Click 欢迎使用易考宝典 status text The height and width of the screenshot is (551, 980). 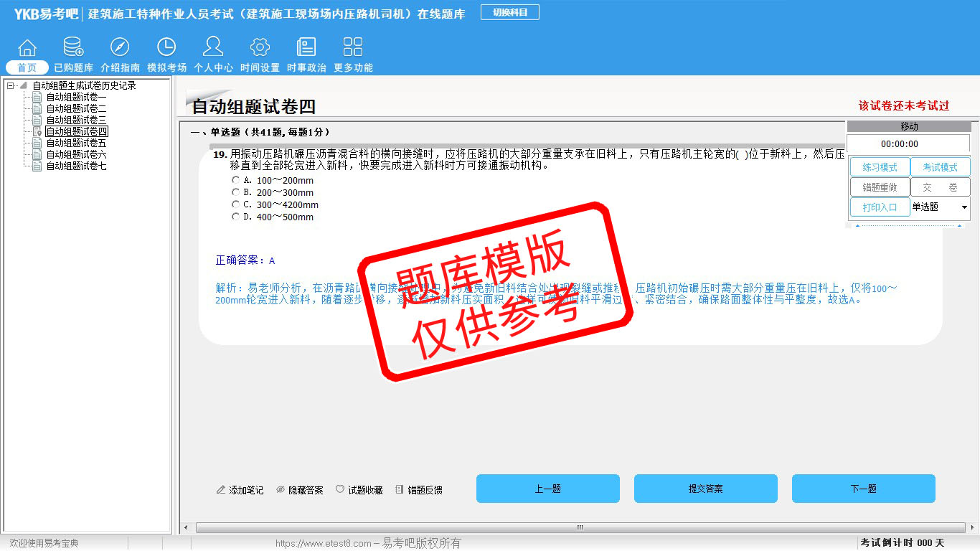tap(44, 543)
